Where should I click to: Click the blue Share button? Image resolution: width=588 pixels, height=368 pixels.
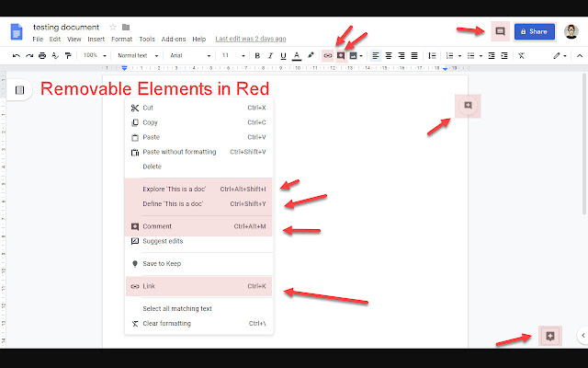pos(534,31)
